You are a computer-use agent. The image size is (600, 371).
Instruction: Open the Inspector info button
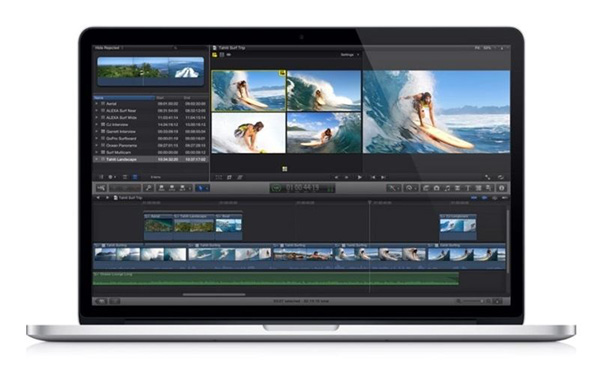(x=502, y=188)
